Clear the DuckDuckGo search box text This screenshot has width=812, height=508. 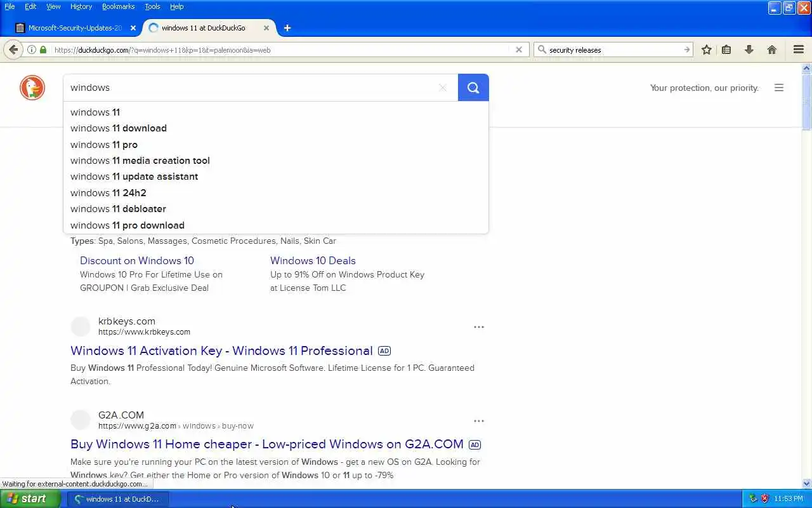tap(443, 88)
